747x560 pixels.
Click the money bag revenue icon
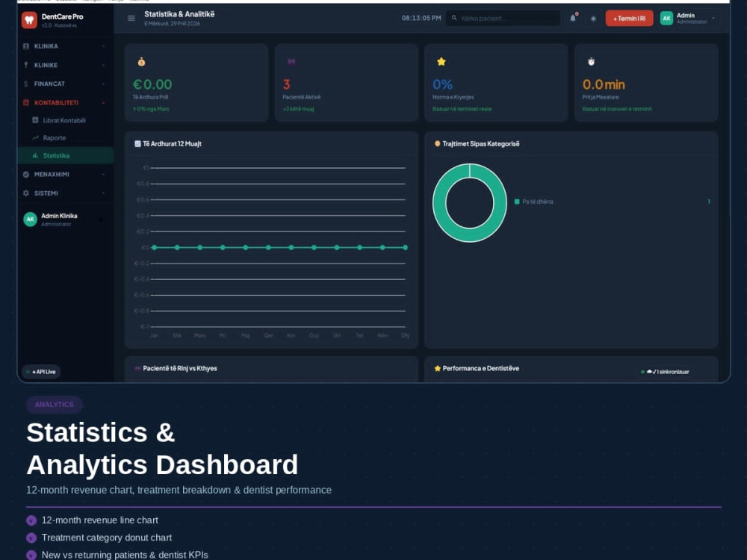coord(141,61)
